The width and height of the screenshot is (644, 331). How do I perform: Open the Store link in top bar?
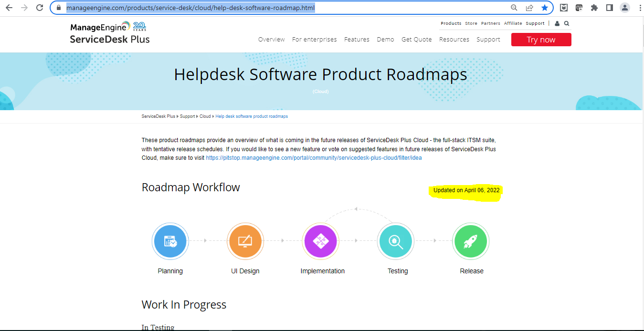pos(471,23)
